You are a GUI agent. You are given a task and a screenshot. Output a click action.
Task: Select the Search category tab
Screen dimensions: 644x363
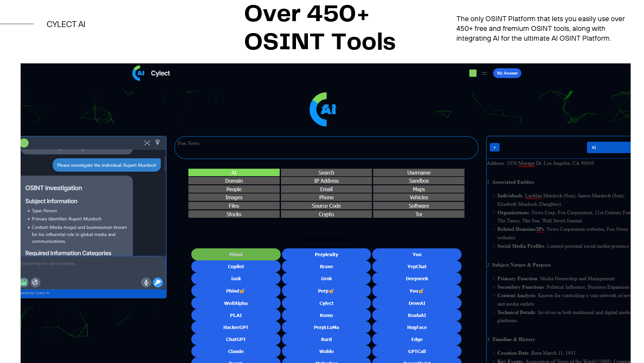(326, 172)
